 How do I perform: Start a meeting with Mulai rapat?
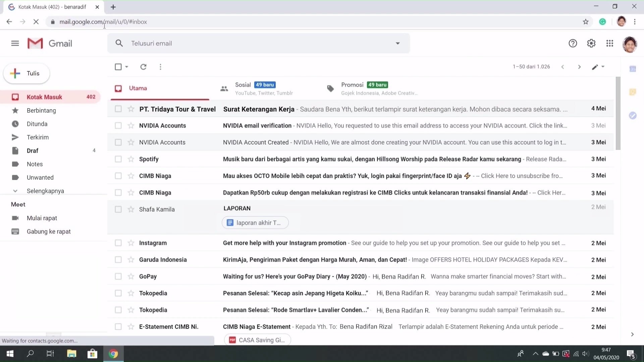pyautogui.click(x=42, y=218)
